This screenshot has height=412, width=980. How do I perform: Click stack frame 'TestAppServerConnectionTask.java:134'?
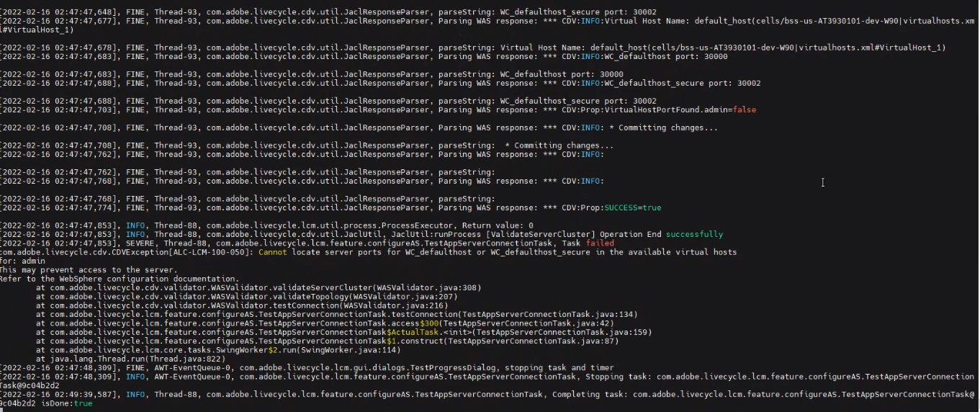[548, 314]
